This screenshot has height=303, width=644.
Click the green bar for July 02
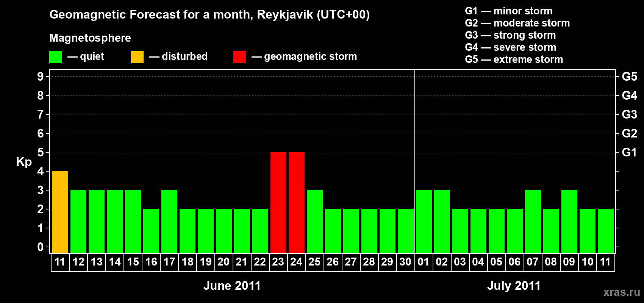[442, 222]
